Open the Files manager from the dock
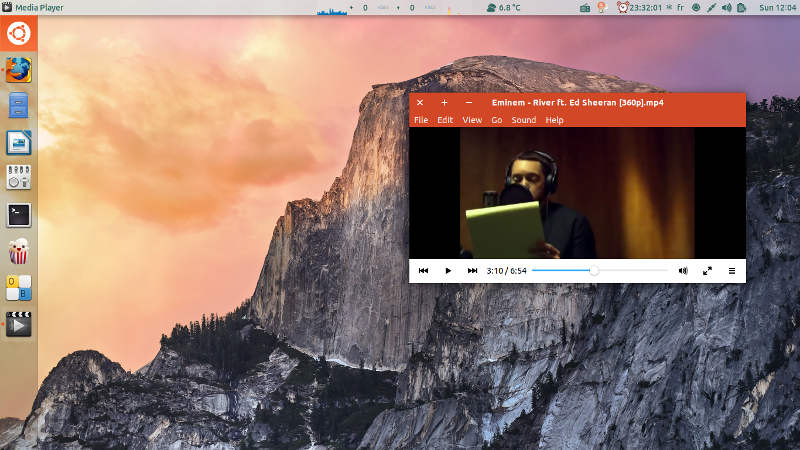This screenshot has height=450, width=800. 19,106
